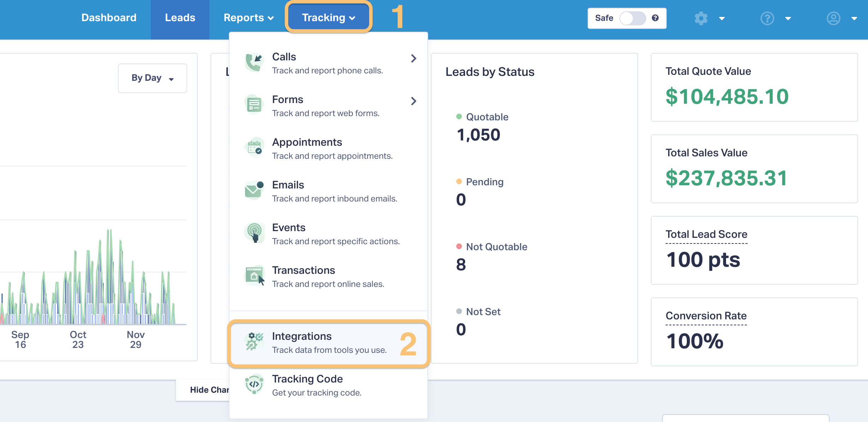
Task: Click the 100% conversion rate value
Action: [695, 341]
